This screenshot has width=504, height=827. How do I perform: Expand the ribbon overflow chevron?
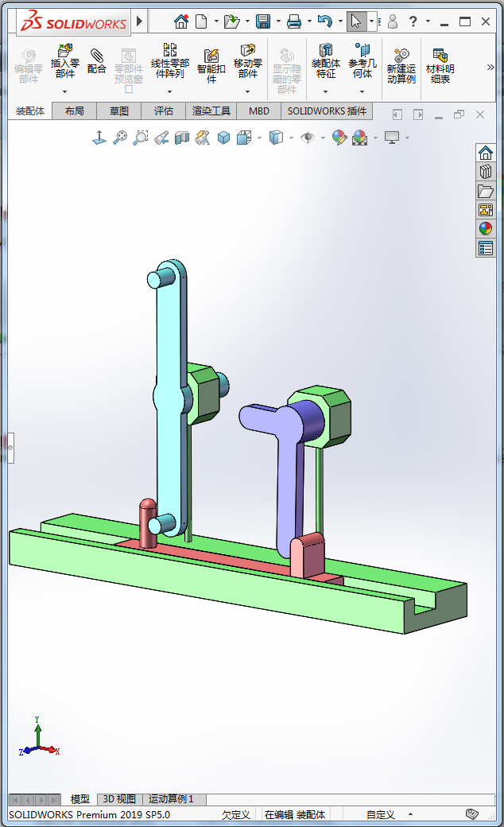(490, 67)
